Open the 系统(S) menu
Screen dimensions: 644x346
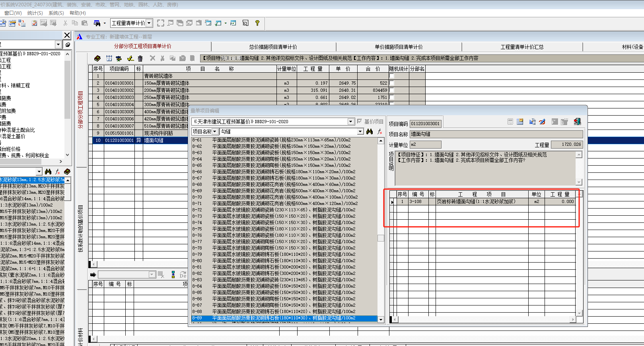56,13
